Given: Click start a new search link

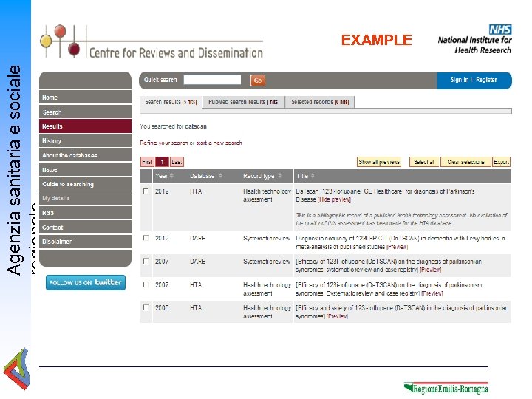Looking at the screenshot, I should click(x=219, y=143).
